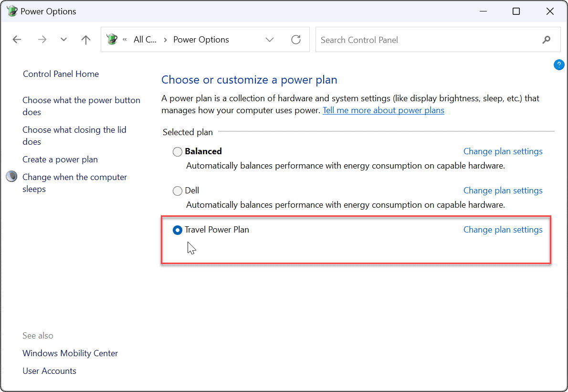Select the Balanced power plan
Image resolution: width=568 pixels, height=392 pixels.
pyautogui.click(x=177, y=151)
